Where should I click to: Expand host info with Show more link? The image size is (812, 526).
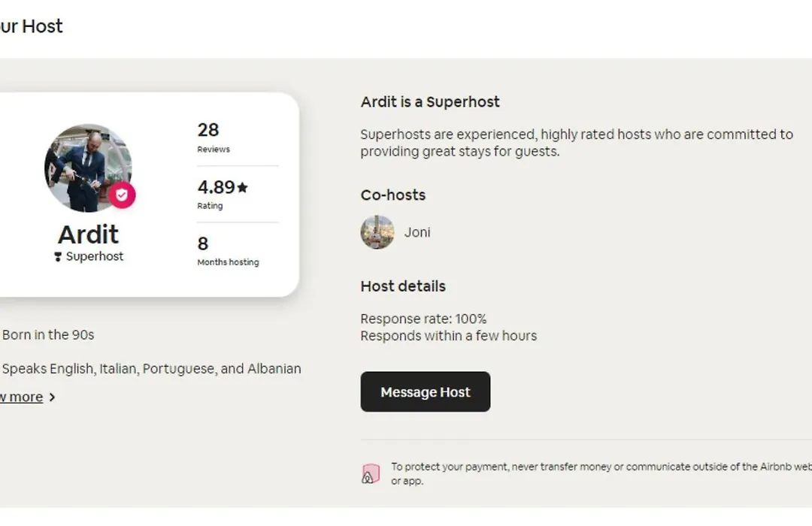pos(21,397)
